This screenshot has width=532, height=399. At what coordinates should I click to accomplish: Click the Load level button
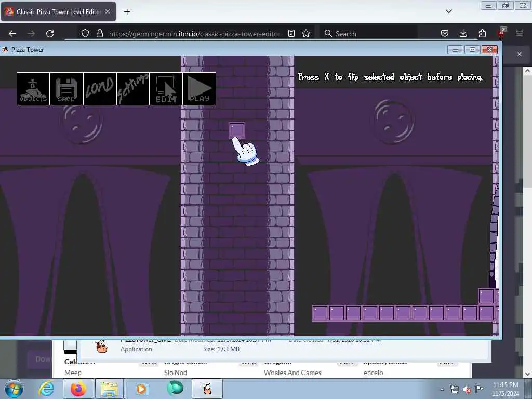click(x=100, y=89)
